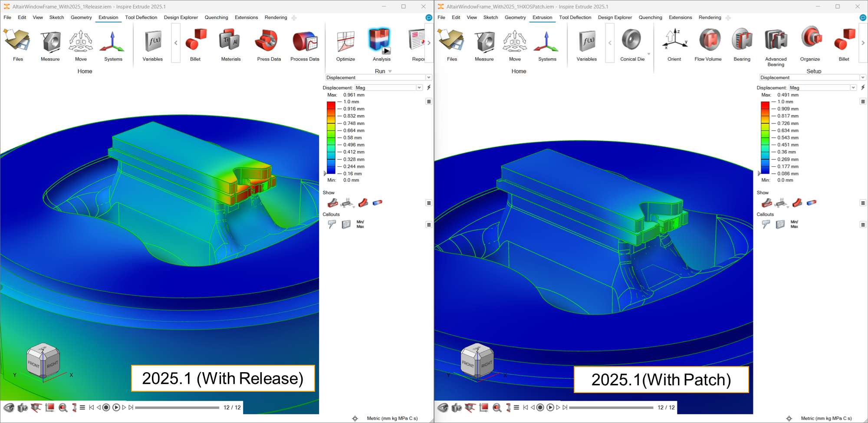Click view cube RIGHT face in left window
868x423 pixels.
pos(52,365)
